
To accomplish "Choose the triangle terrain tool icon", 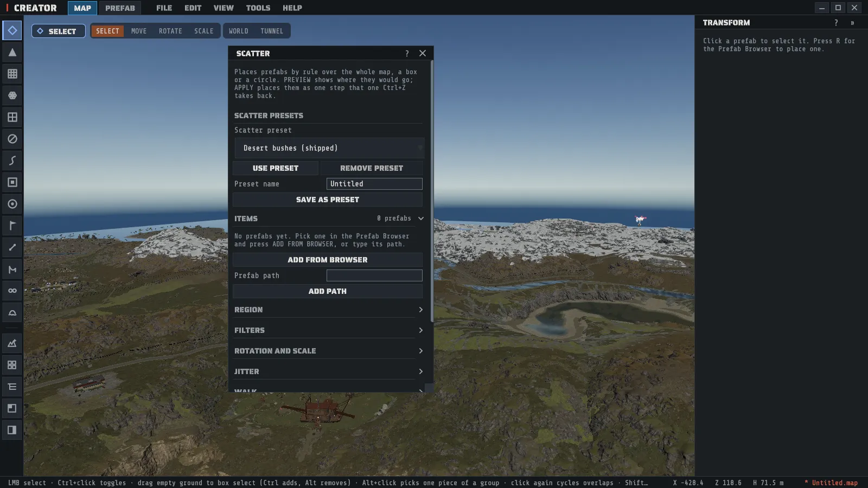I will (12, 52).
